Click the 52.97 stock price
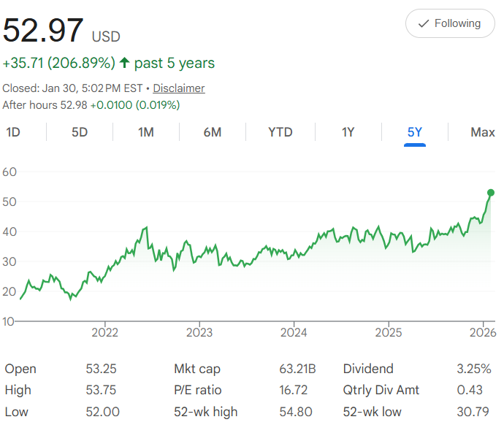 (x=43, y=31)
